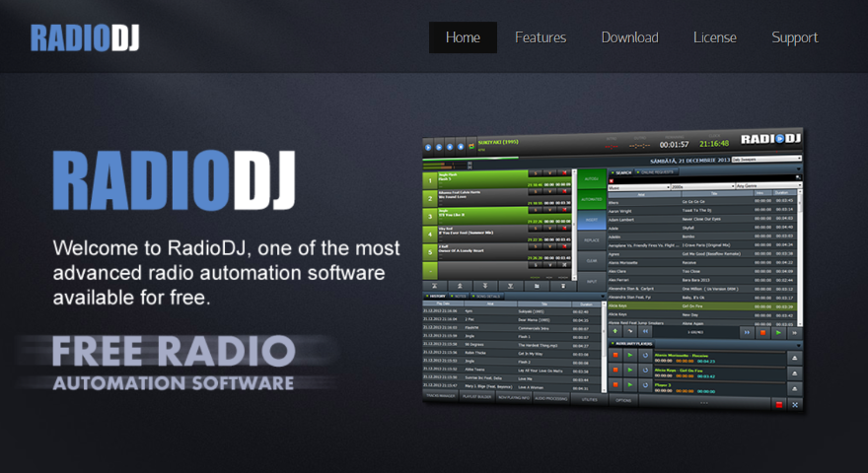This screenshot has height=473, width=868.
Task: Toggle loop on Alicia Keys auxiliary player
Action: tap(645, 371)
